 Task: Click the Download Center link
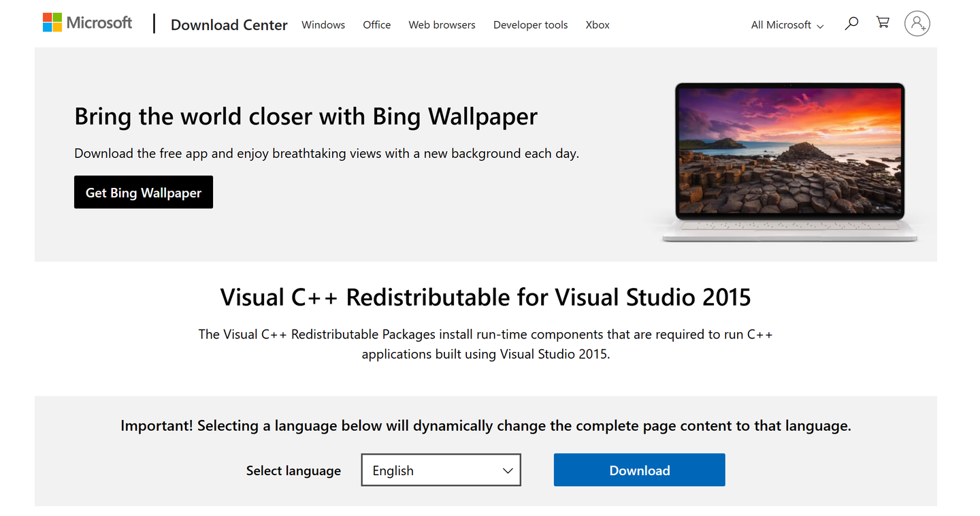[229, 25]
